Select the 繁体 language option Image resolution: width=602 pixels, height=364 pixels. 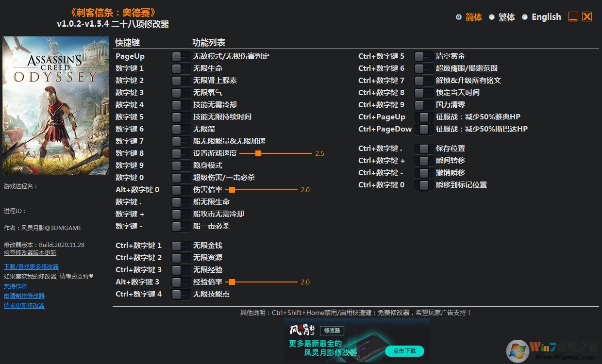pos(506,17)
